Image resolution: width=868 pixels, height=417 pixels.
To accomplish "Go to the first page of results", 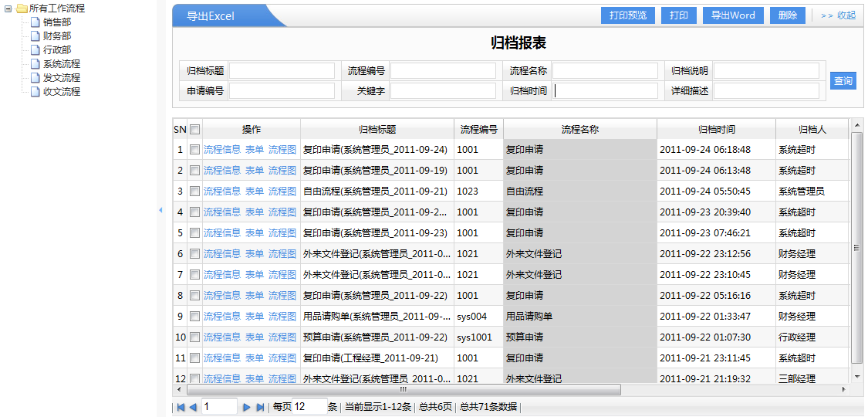I will (x=181, y=407).
